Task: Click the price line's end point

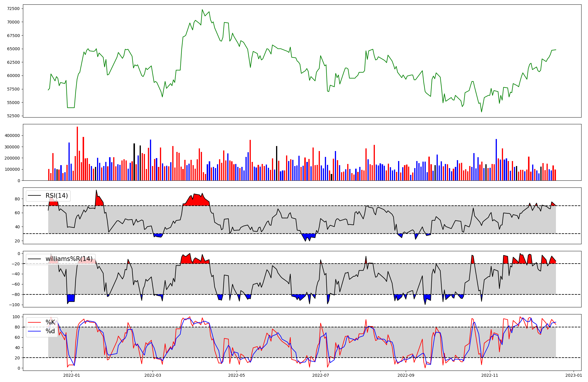Action: [x=556, y=50]
